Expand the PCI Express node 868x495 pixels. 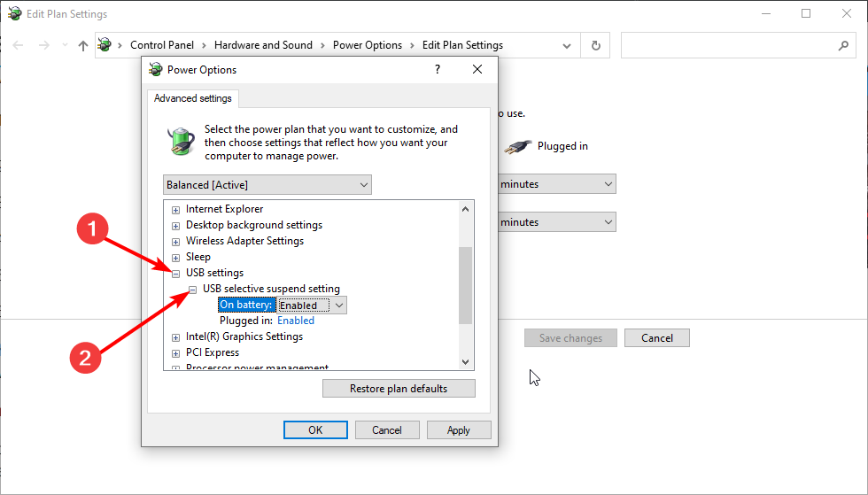[x=175, y=353]
